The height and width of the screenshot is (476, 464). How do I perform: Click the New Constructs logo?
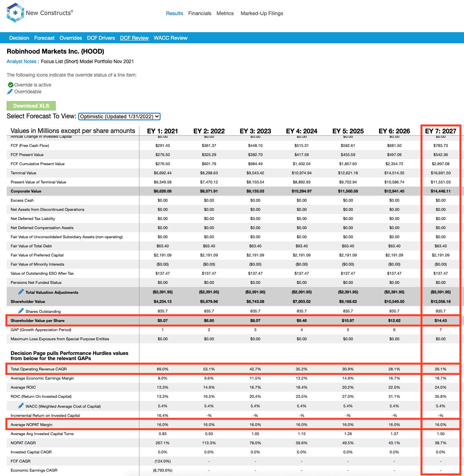(x=40, y=13)
